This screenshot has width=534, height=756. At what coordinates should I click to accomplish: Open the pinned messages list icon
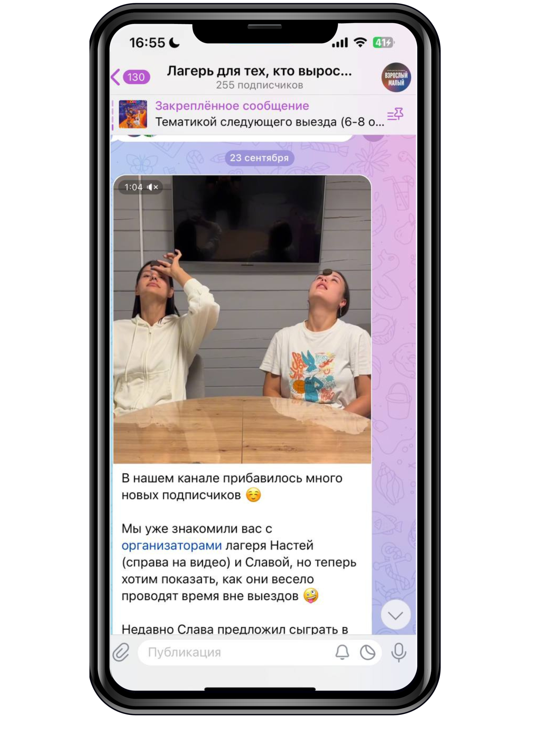(x=395, y=114)
